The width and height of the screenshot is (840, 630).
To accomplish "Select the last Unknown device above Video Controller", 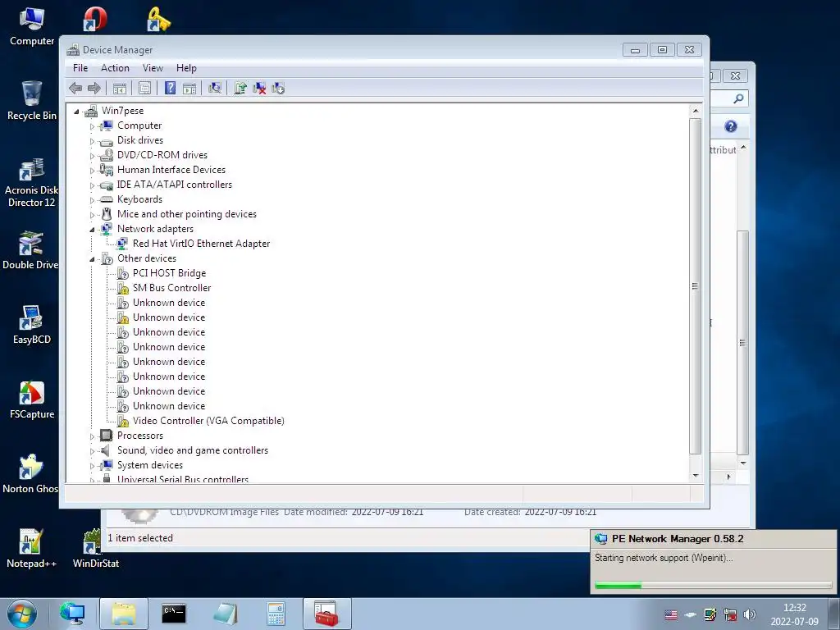I will 169,405.
